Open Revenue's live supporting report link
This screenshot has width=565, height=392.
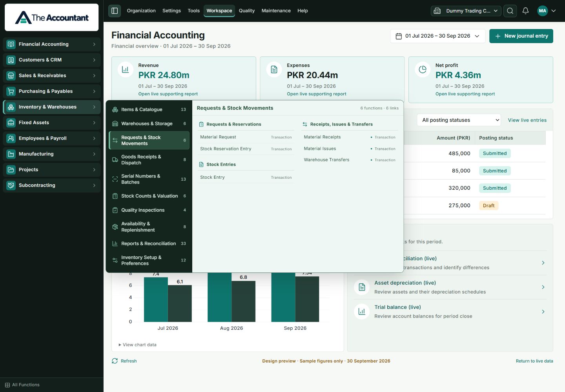[x=168, y=94]
